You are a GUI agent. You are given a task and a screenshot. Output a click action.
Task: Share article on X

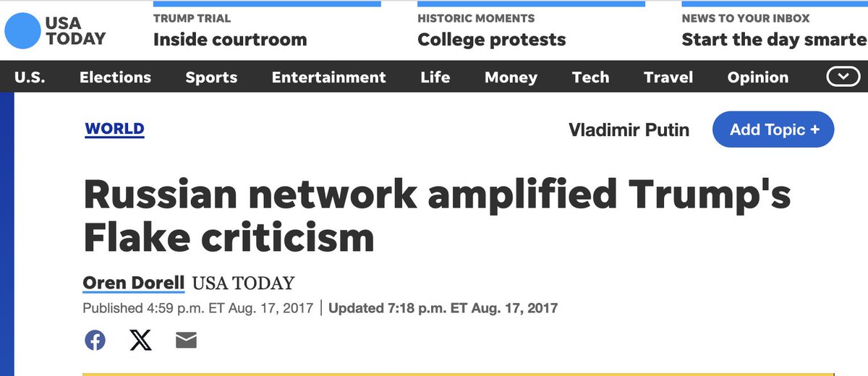[141, 340]
